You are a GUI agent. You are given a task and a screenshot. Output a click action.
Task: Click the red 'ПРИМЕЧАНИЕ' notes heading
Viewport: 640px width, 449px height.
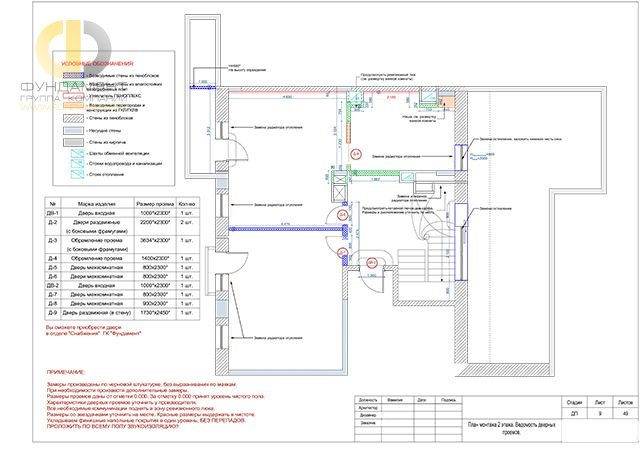point(66,372)
